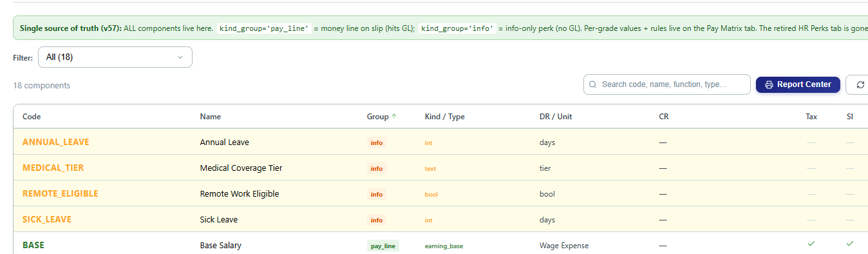The image size is (868, 254).
Task: Click the info badge in ANNUAL_LEAVE row
Action: [377, 142]
